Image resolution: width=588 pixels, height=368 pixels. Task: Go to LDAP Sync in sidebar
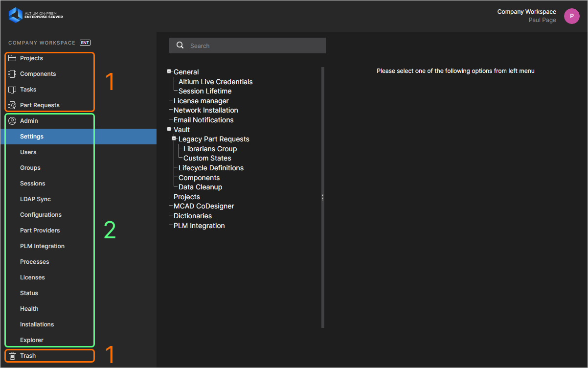pos(35,199)
